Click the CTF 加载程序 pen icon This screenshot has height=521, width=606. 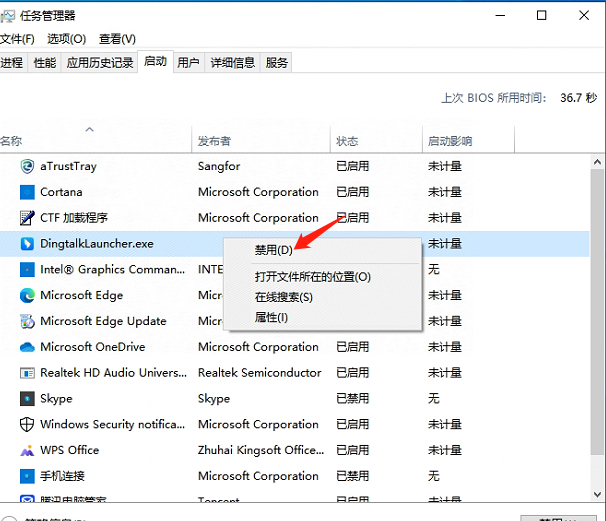[27, 218]
